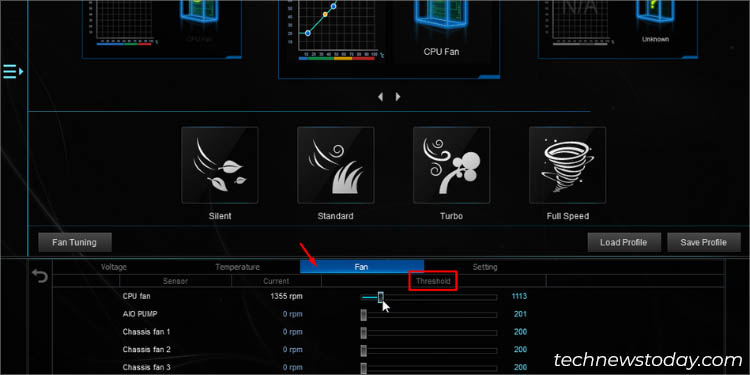The image size is (750, 375).
Task: Select the Full Speed tornado icon
Action: (x=567, y=165)
